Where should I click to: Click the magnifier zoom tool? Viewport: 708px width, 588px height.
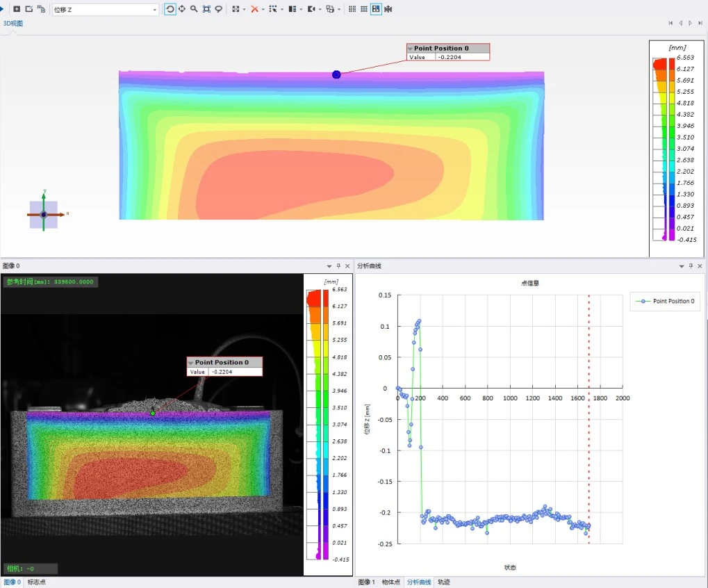point(194,9)
